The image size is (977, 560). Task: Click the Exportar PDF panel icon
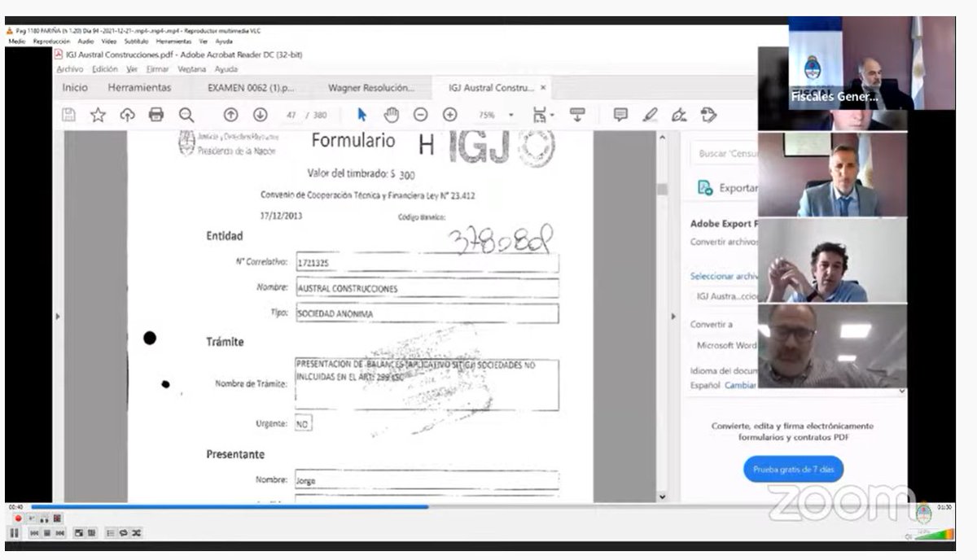pos(705,188)
